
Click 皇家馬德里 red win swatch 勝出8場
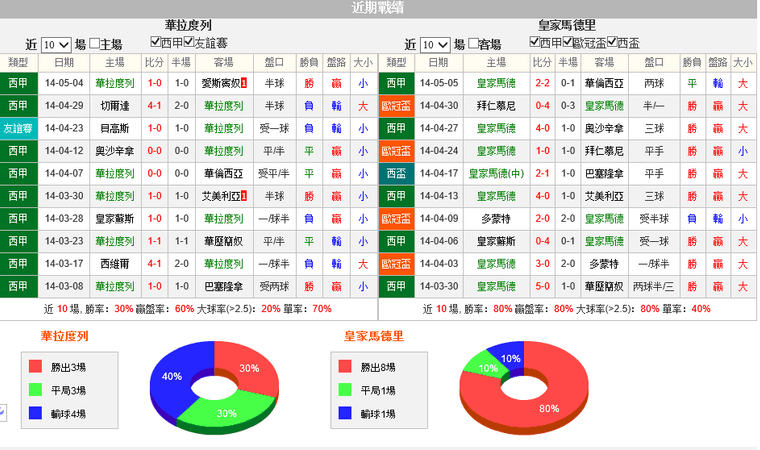pyautogui.click(x=345, y=367)
